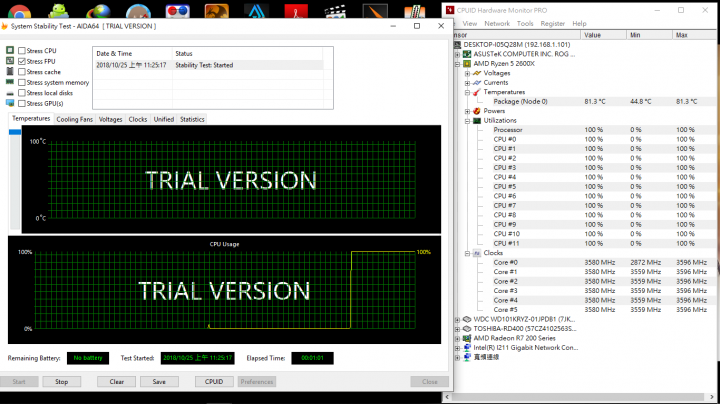Click the Clocks icon in tree
Viewport: 720px width, 404px height.
[477, 253]
